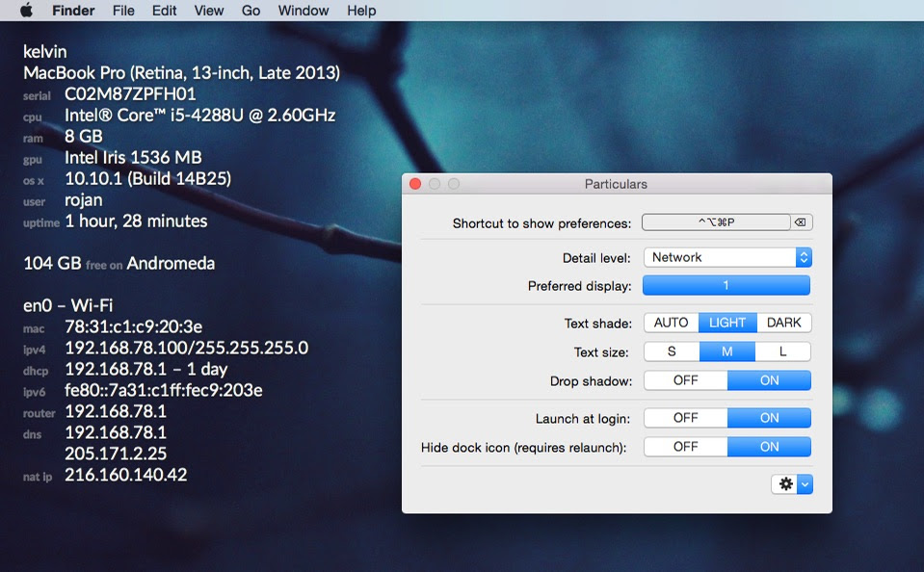
Task: Open the View menu
Action: [x=209, y=11]
